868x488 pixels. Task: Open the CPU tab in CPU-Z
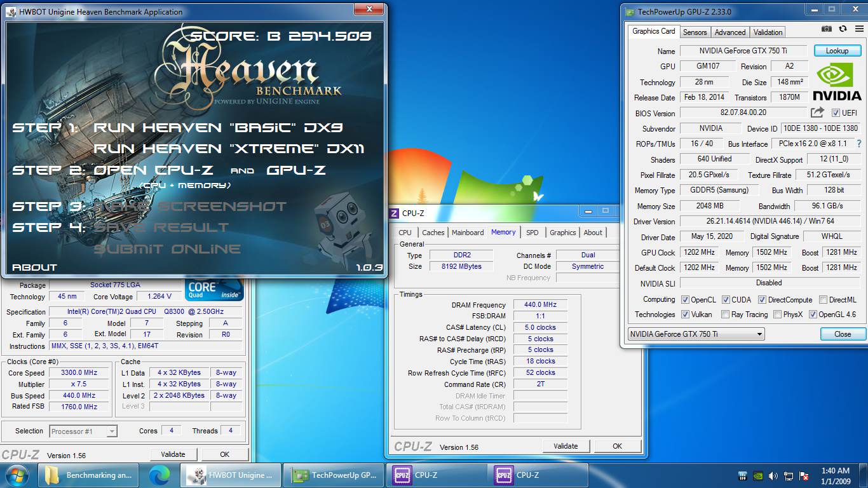tap(405, 233)
